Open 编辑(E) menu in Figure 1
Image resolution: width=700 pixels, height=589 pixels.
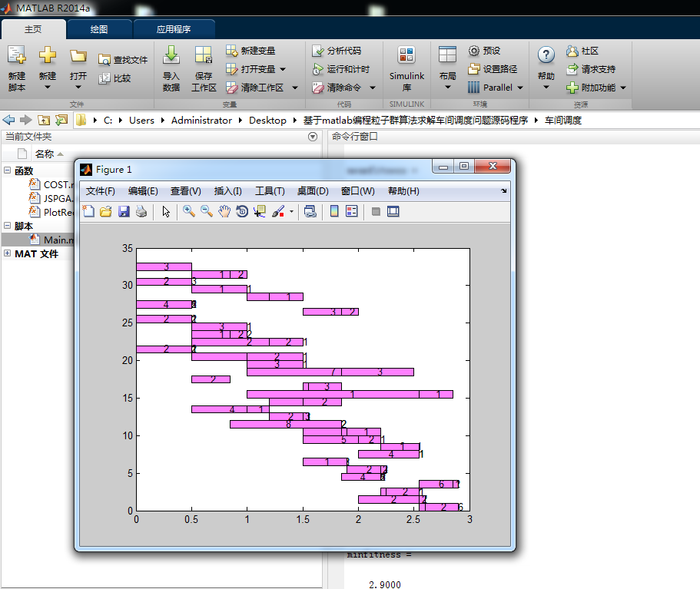[x=143, y=191]
